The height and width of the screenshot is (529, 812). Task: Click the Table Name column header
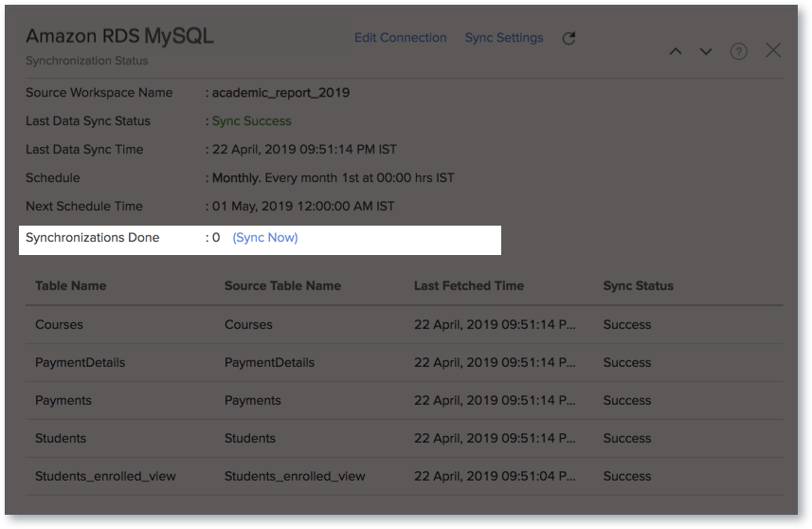point(70,286)
